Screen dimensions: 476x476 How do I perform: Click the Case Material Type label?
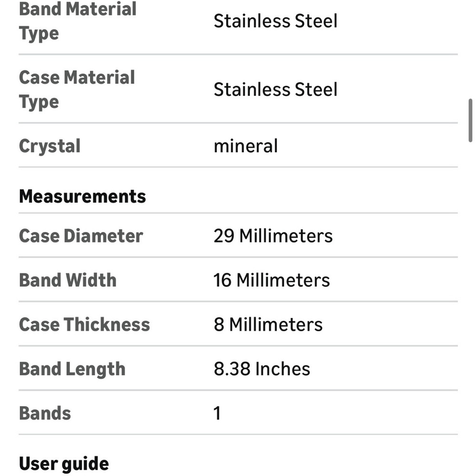[77, 89]
